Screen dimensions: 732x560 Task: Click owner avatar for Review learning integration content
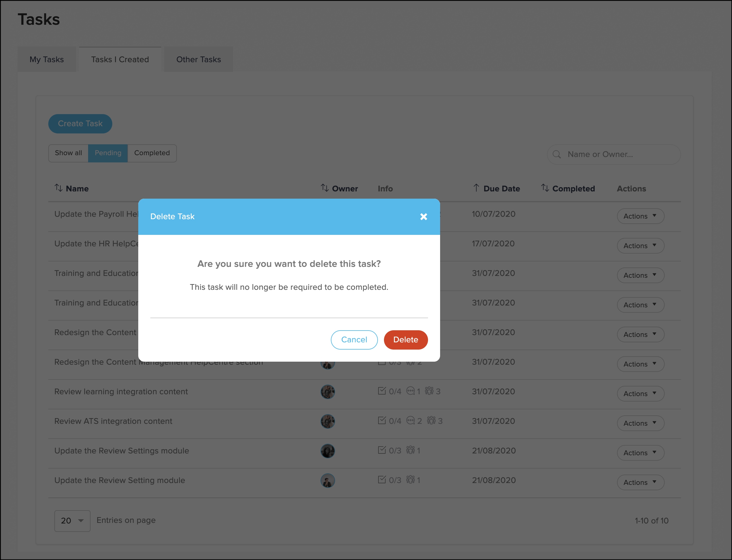328,392
